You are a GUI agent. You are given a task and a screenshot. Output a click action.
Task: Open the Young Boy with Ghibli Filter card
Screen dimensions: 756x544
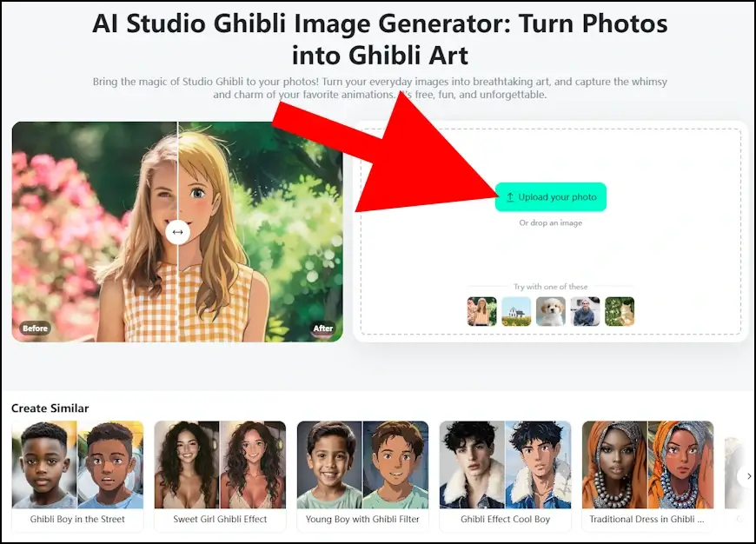click(x=362, y=476)
